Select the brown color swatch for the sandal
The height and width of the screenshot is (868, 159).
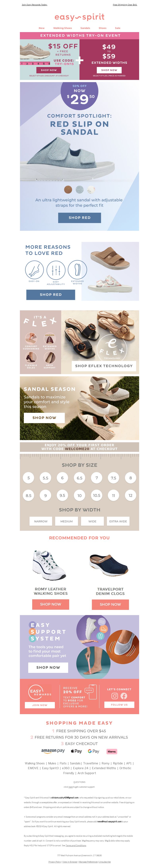coord(68,189)
